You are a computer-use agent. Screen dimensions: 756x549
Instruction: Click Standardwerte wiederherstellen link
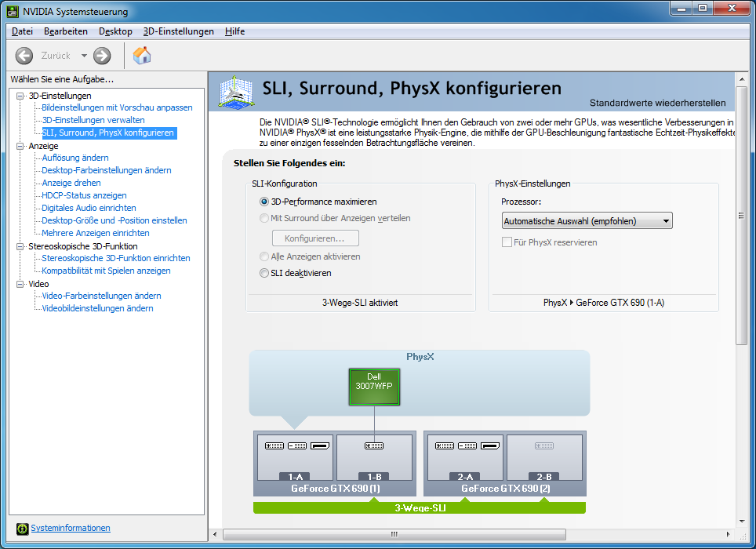(x=658, y=103)
